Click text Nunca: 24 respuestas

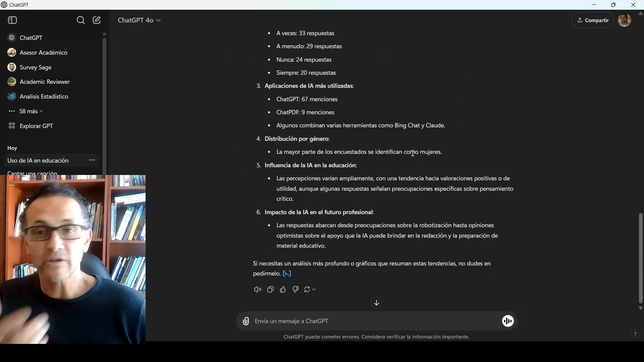click(304, 60)
